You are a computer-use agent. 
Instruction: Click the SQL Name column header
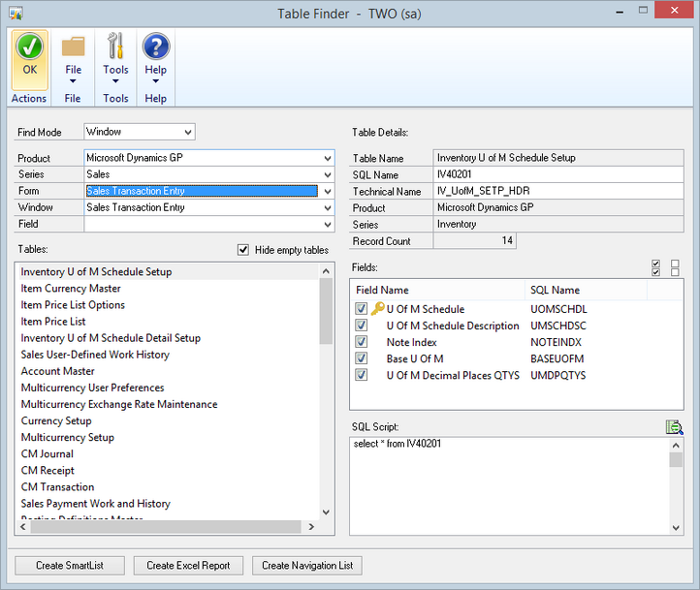click(587, 290)
